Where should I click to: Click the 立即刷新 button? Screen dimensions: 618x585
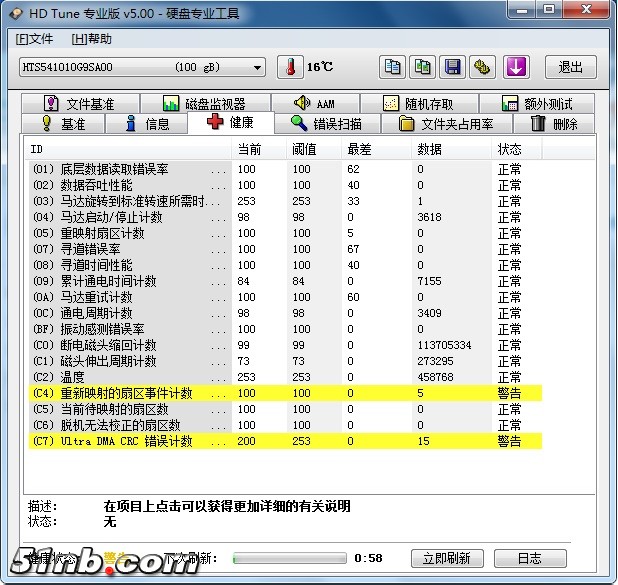446,558
